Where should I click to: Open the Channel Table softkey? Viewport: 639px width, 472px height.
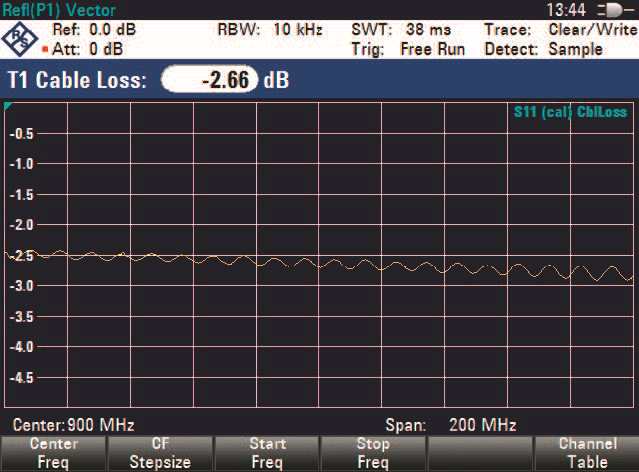tap(587, 454)
